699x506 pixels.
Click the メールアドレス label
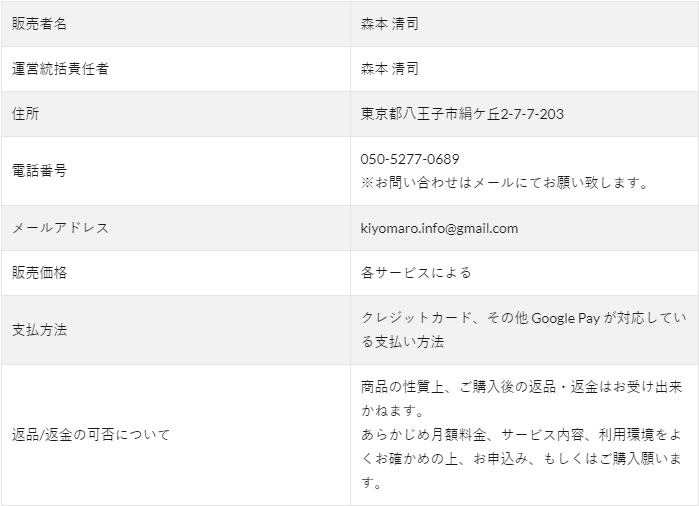click(60, 228)
